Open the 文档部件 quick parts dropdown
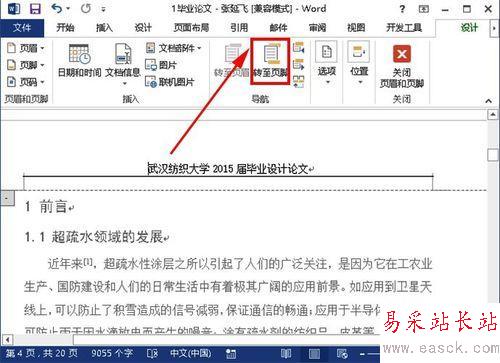 pyautogui.click(x=173, y=48)
